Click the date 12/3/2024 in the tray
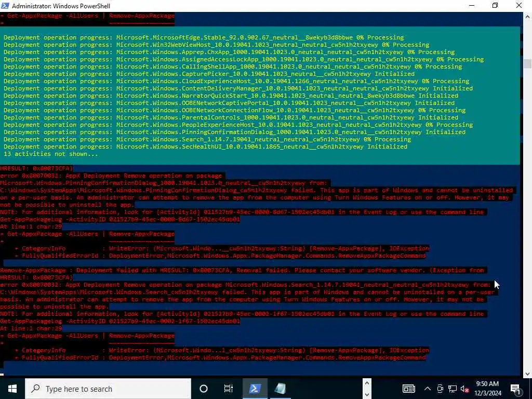The width and height of the screenshot is (532, 399). click(487, 393)
